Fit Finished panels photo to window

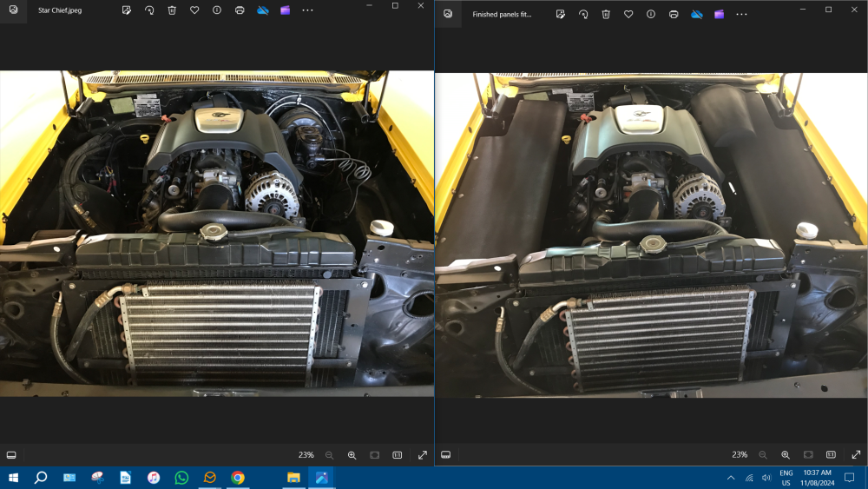(808, 454)
